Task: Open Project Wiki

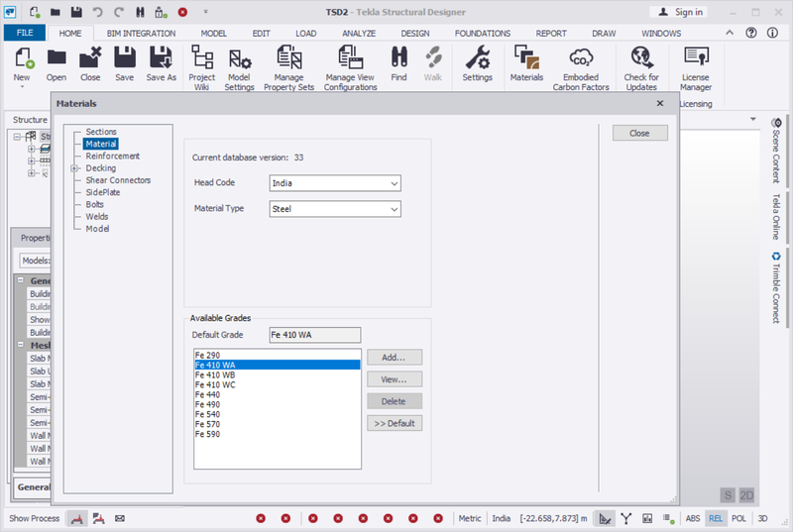Action: [x=202, y=67]
